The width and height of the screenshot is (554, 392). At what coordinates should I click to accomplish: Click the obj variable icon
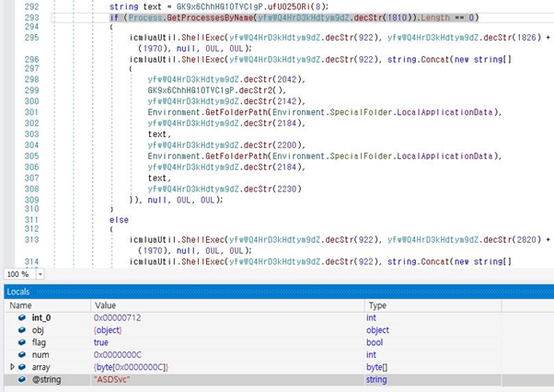point(21,329)
